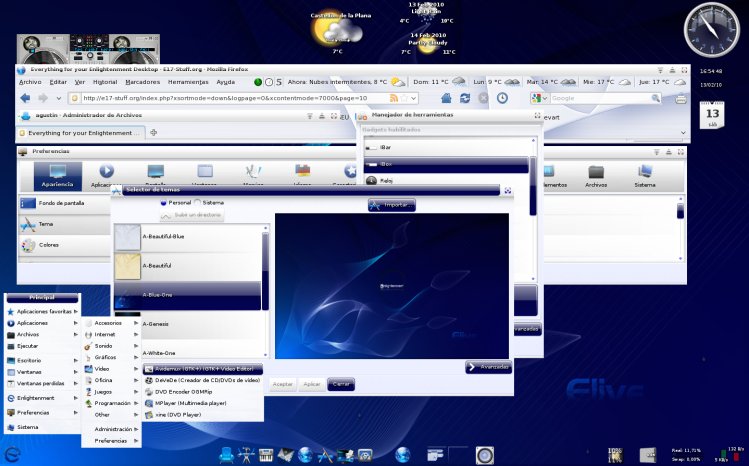749x466 pixels.
Task: Reload the page with the refresh icon
Action: (465, 98)
